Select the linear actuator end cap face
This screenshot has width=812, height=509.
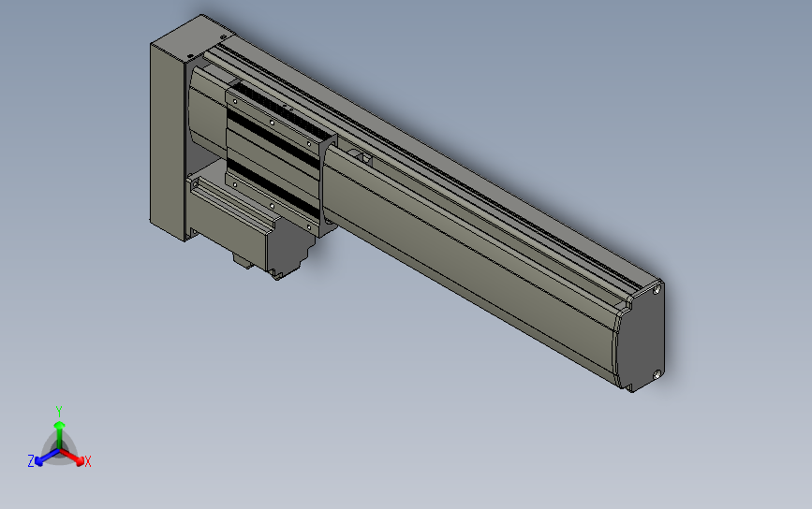point(642,336)
